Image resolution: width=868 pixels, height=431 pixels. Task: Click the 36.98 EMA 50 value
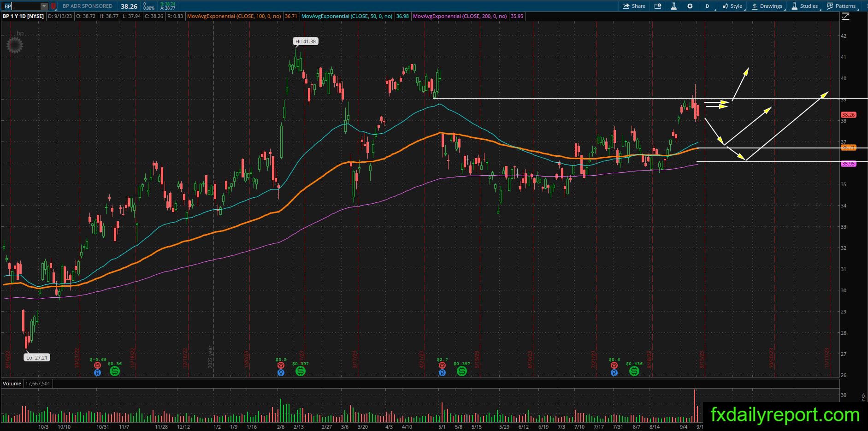click(402, 16)
